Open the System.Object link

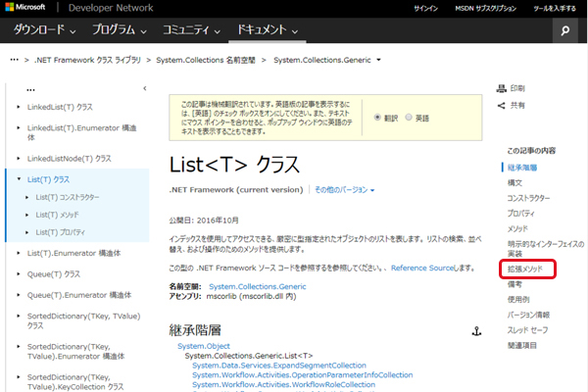[x=204, y=346]
